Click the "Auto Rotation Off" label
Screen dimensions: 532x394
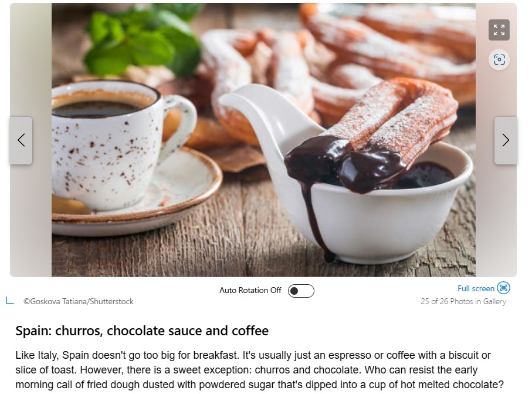pyautogui.click(x=250, y=291)
